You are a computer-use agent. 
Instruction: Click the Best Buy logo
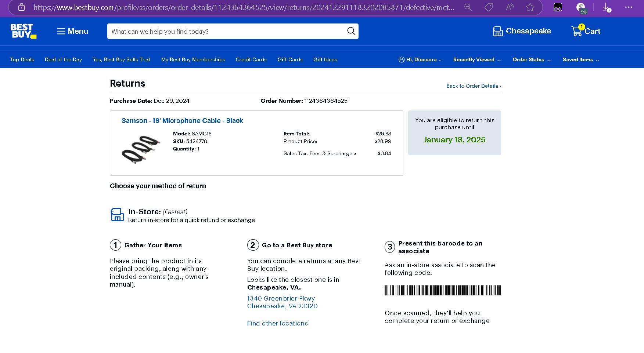pyautogui.click(x=23, y=31)
